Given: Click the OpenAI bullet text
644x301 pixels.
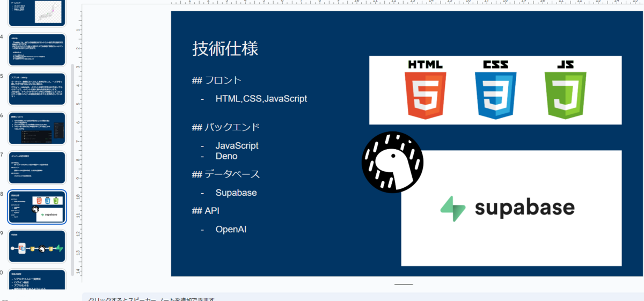Looking at the screenshot, I should coord(231,229).
